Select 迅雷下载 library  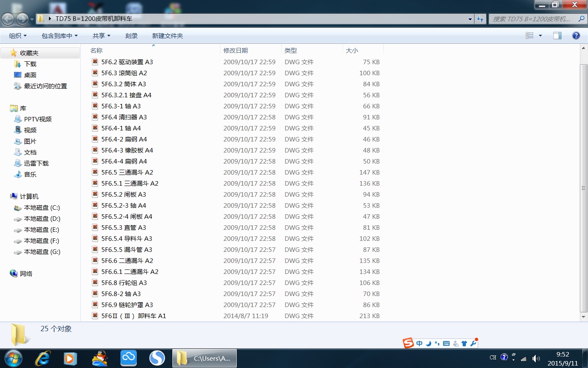tap(36, 163)
